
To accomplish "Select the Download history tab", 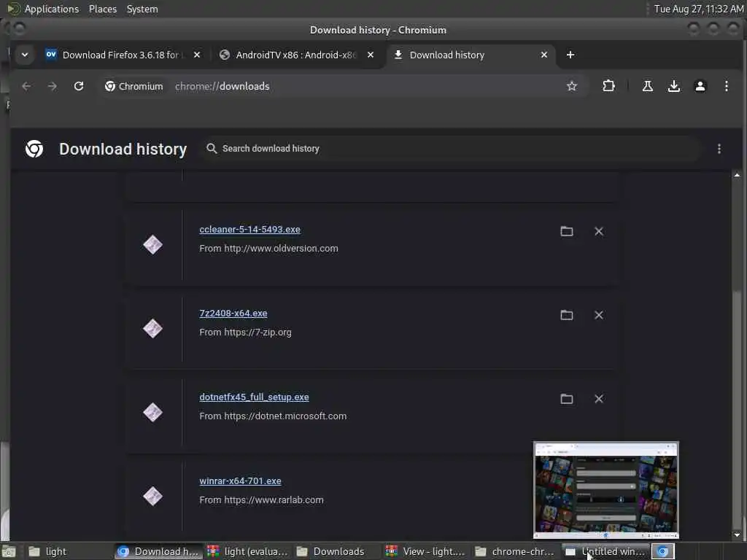I will point(471,55).
